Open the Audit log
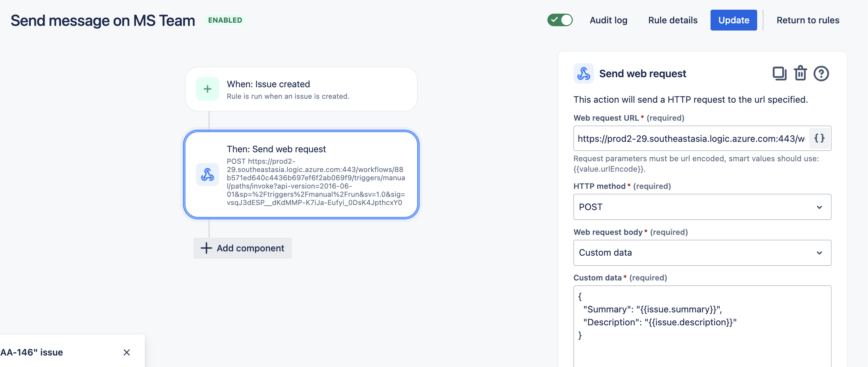868x367 pixels. click(608, 20)
